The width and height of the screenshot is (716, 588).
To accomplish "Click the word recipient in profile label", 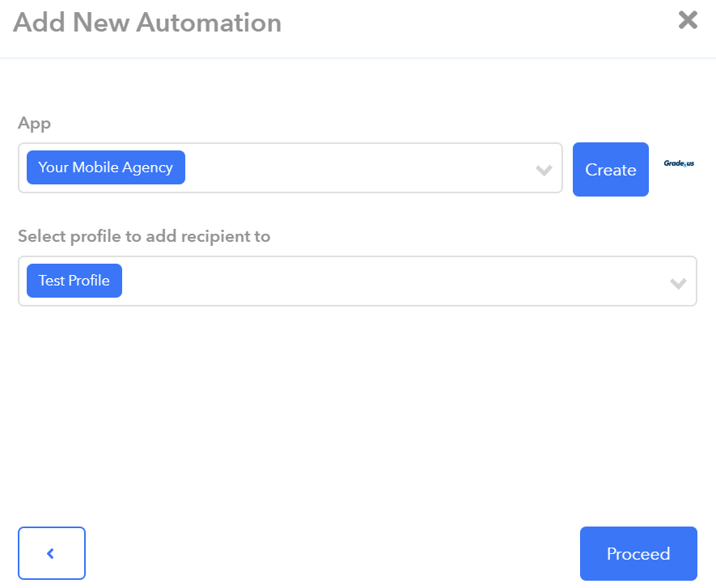I will (x=215, y=236).
